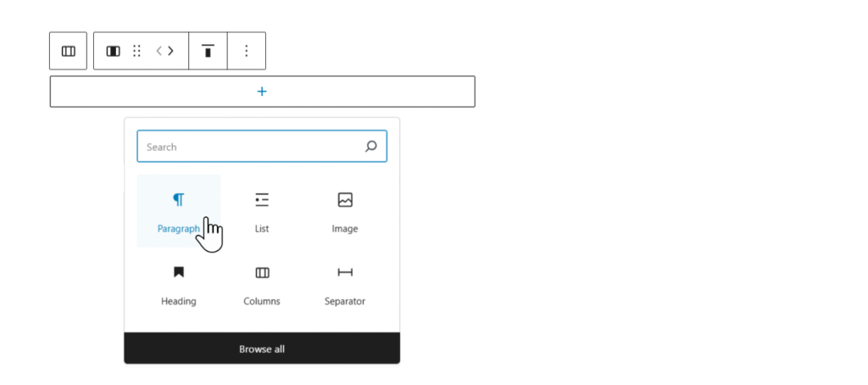
Task: Choose the Heading text label
Action: (x=178, y=301)
